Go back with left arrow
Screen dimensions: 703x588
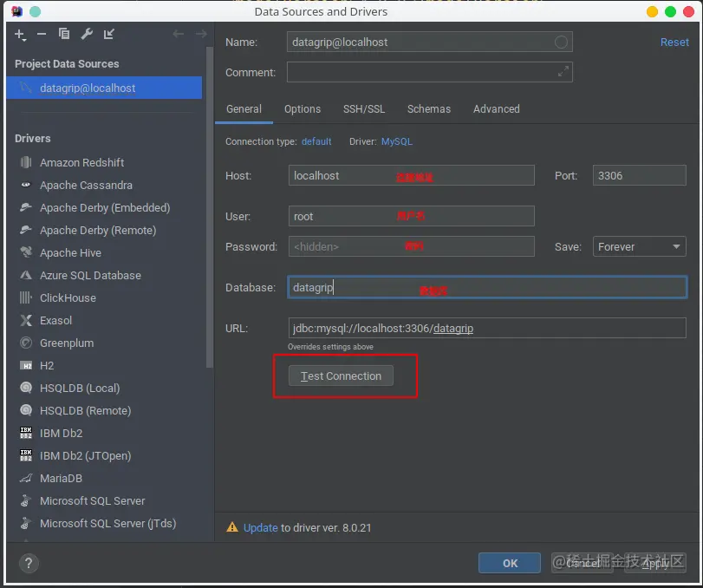(178, 34)
